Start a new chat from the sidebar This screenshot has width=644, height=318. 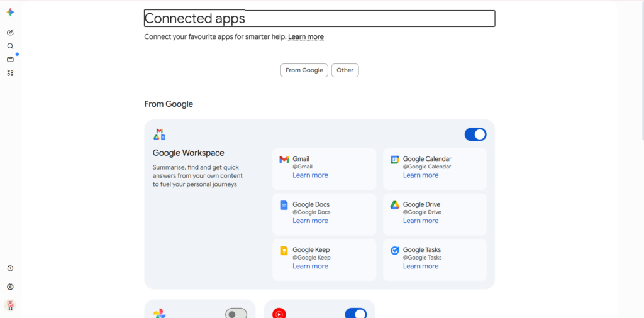pos(10,33)
